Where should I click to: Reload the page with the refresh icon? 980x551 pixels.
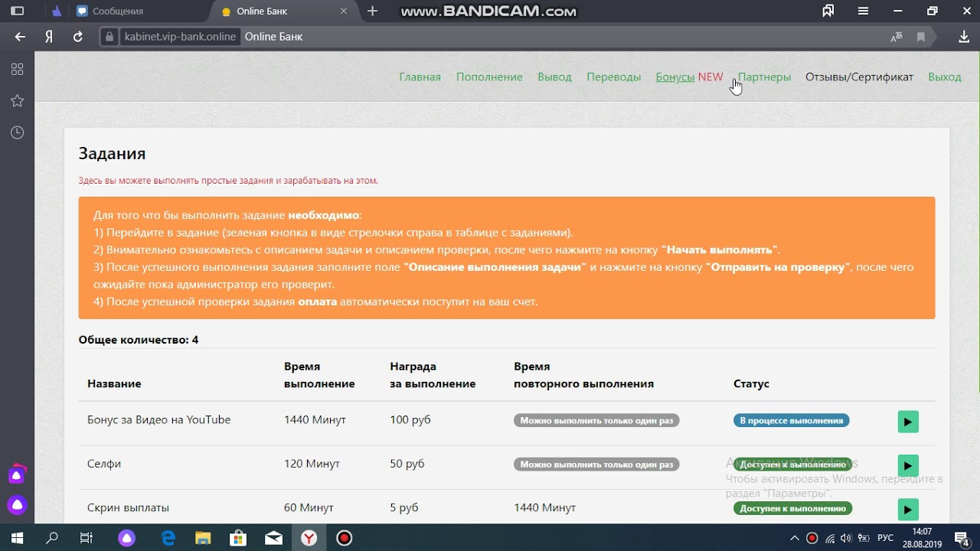(77, 37)
